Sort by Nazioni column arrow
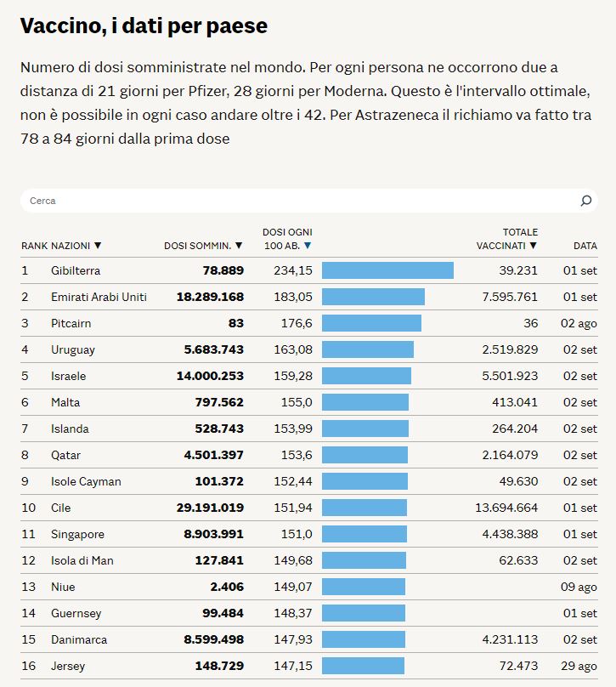The height and width of the screenshot is (687, 616). click(98, 246)
